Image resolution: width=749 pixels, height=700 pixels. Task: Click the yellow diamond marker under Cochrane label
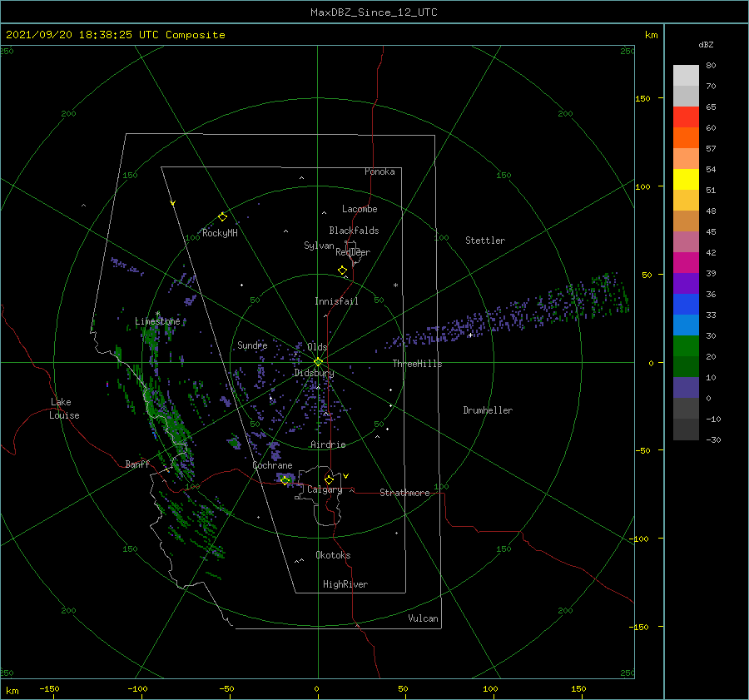pos(285,480)
